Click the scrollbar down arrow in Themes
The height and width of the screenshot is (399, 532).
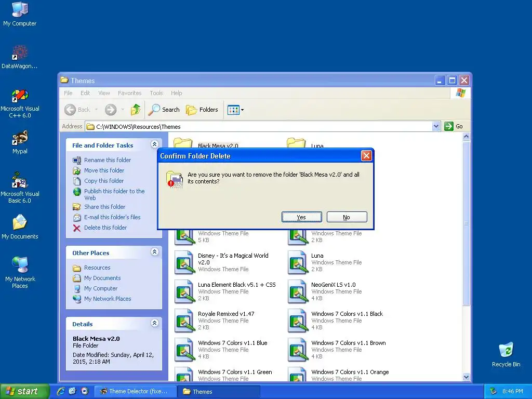coord(466,377)
